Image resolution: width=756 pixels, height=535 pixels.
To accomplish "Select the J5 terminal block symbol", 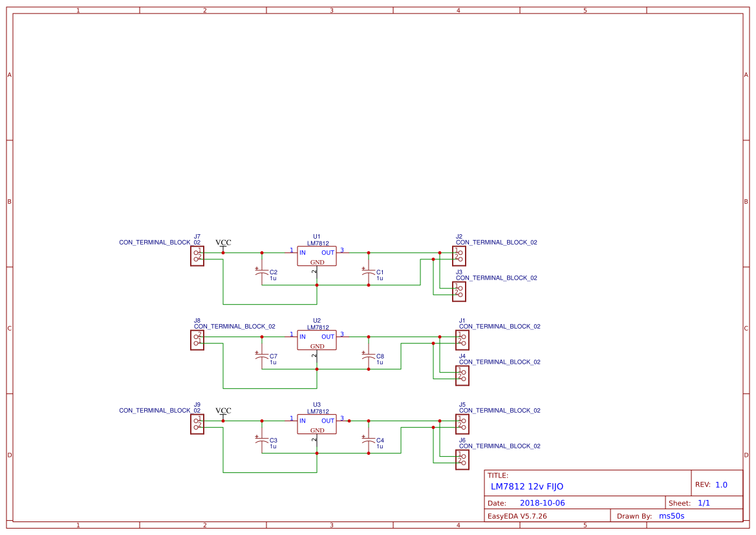I will [461, 423].
